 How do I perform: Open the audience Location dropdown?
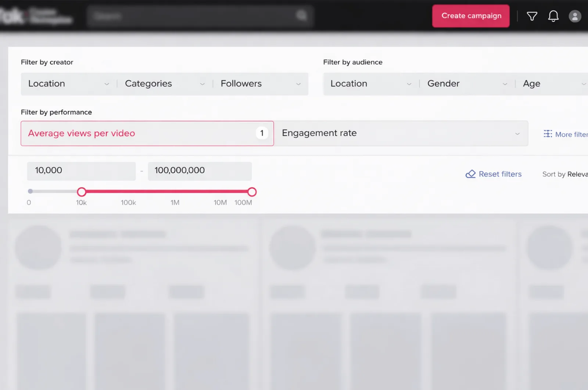pos(371,84)
